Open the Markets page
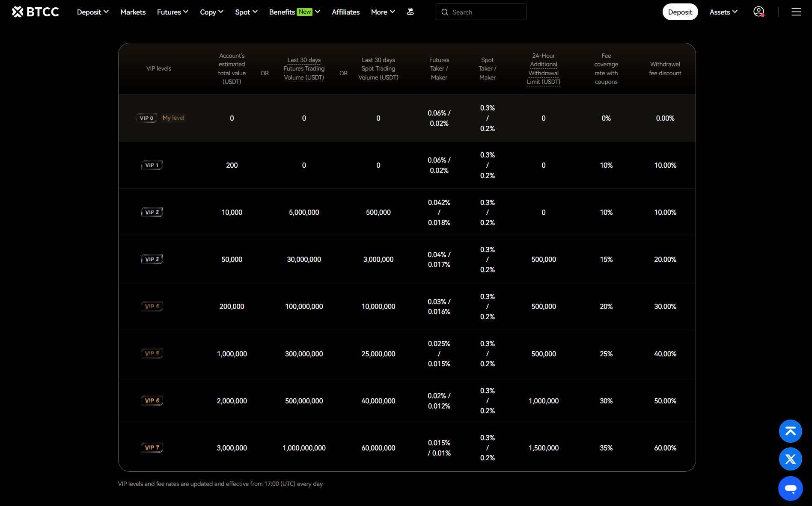The width and height of the screenshot is (812, 506). pyautogui.click(x=133, y=12)
